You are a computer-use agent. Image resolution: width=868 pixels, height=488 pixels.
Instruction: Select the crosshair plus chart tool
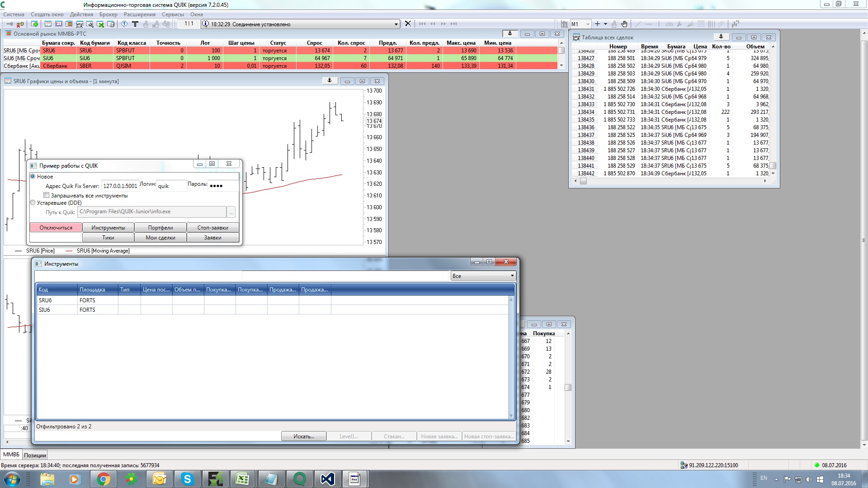597,24
